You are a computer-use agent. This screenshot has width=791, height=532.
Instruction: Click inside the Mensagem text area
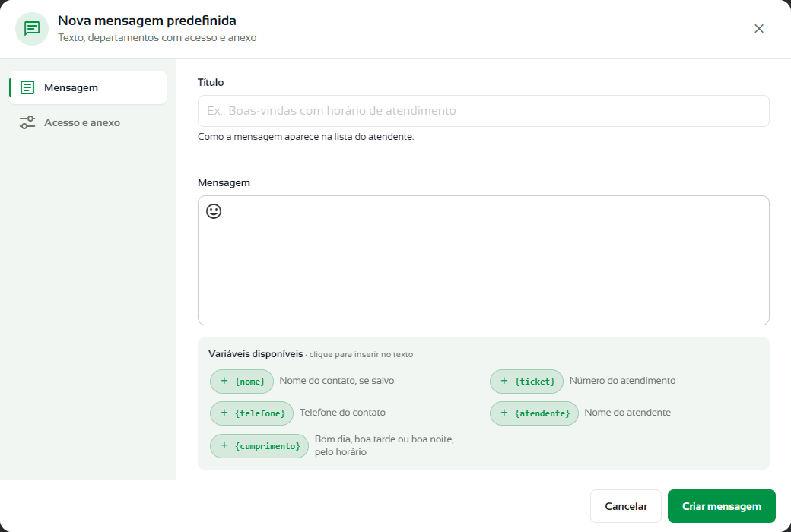[483, 277]
